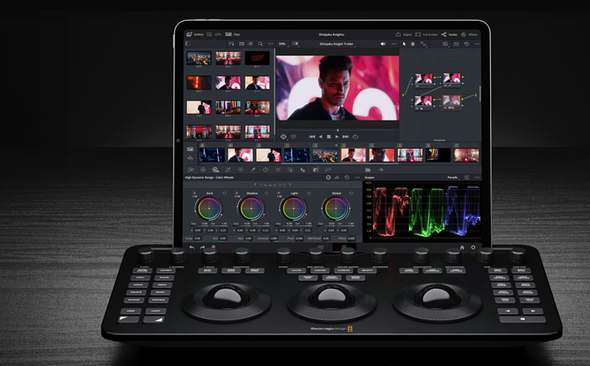Click the viewer scrubber playhead
The width and height of the screenshot is (590, 366).
point(338,130)
